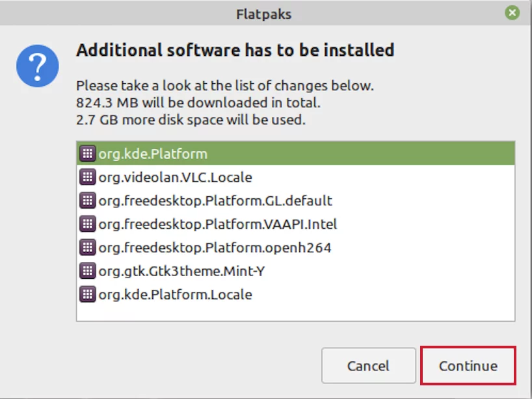Click the org.videolan.VLC.Locale package icon
The image size is (532, 399).
tap(88, 177)
